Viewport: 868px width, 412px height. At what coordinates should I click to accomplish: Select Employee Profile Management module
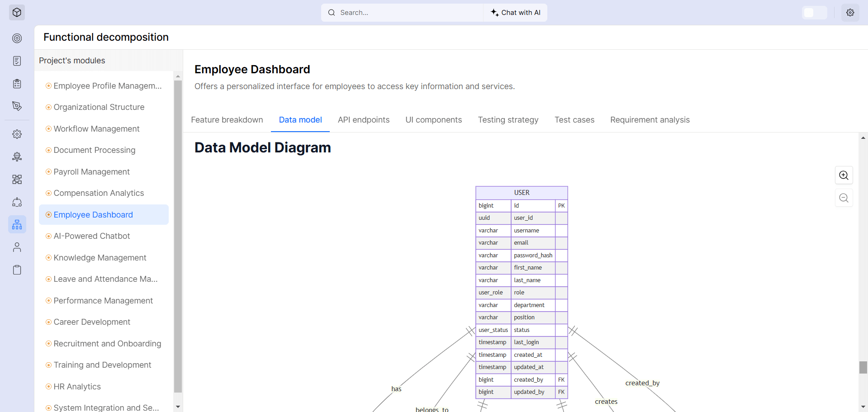(104, 86)
